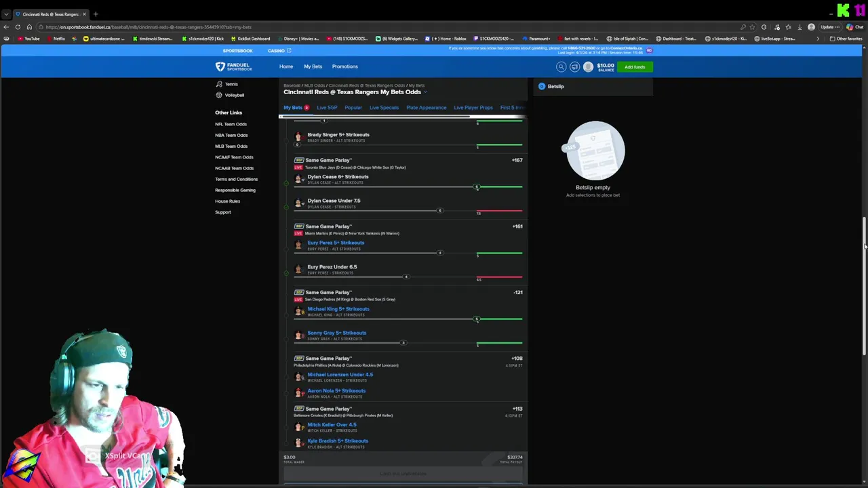Switch to My Bets tab
868x488 pixels.
tap(296, 108)
